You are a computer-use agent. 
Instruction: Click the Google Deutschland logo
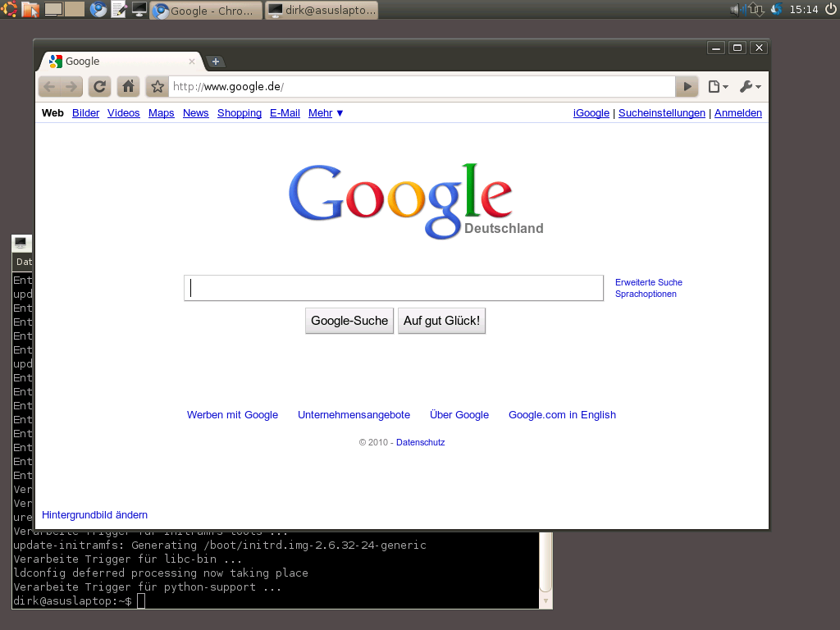pos(416,201)
